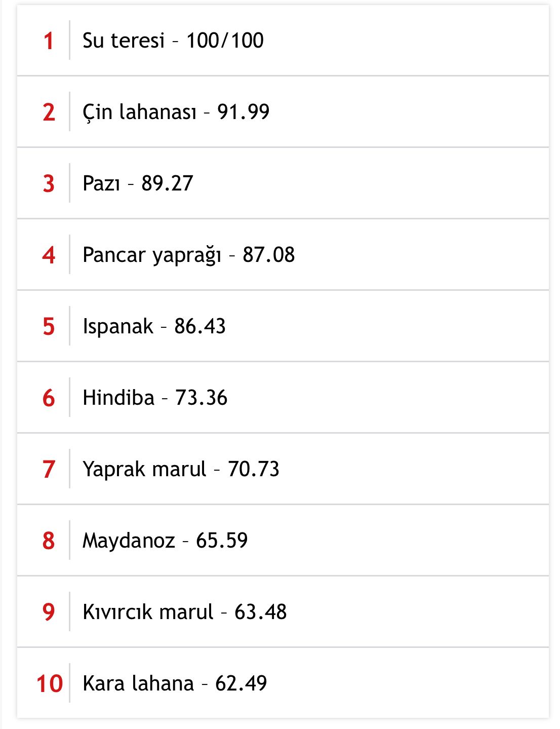Select the red rank number 5

[x=49, y=327]
